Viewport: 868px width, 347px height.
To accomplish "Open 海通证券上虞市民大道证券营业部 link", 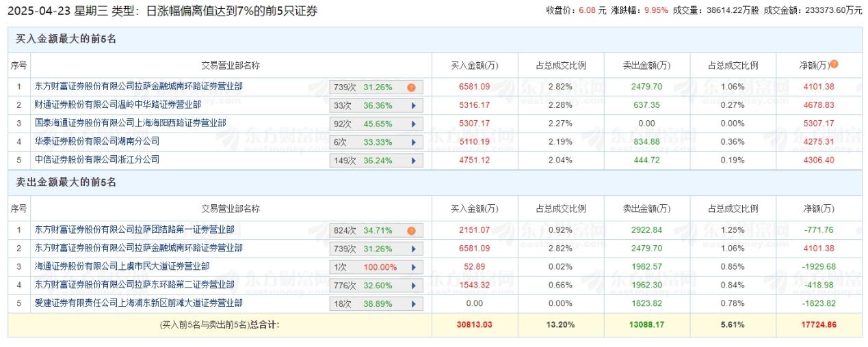I will (x=122, y=266).
